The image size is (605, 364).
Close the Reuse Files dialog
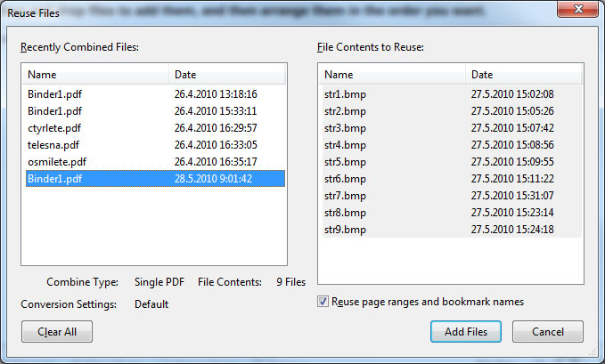[x=579, y=11]
